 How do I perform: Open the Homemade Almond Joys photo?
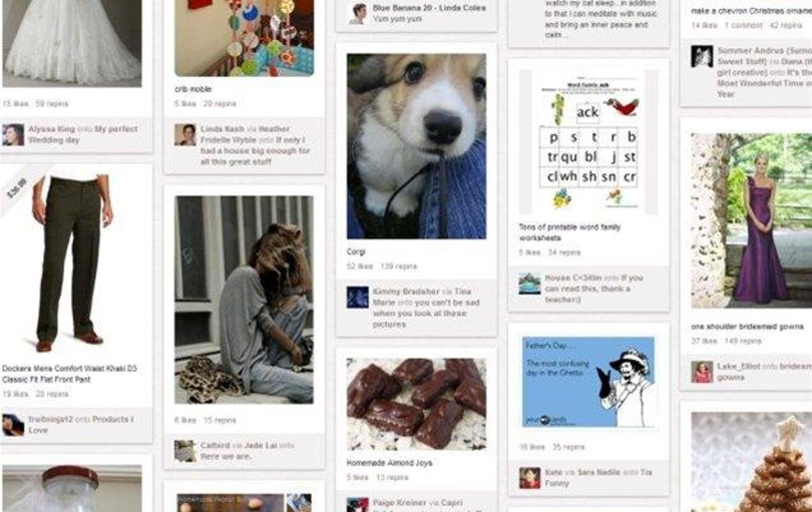(417, 404)
